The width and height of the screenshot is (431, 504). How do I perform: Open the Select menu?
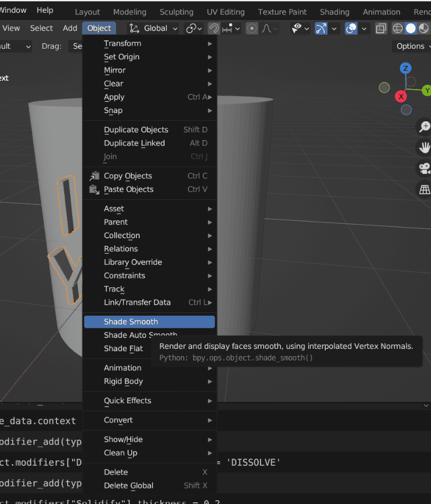42,28
